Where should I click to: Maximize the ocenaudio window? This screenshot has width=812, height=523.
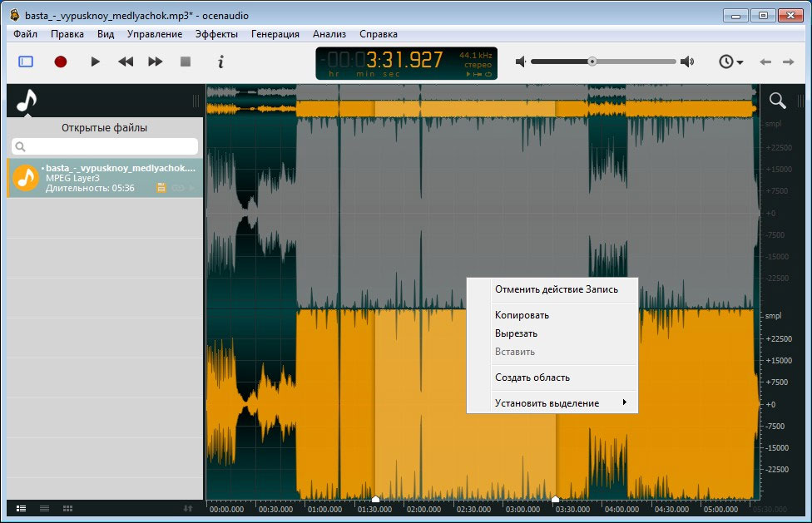[x=763, y=16]
